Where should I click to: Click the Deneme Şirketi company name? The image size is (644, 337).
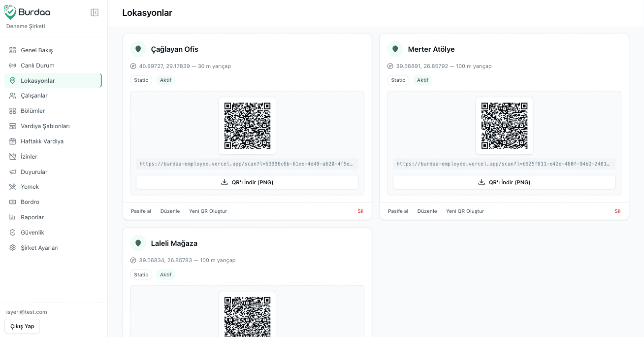pos(26,26)
